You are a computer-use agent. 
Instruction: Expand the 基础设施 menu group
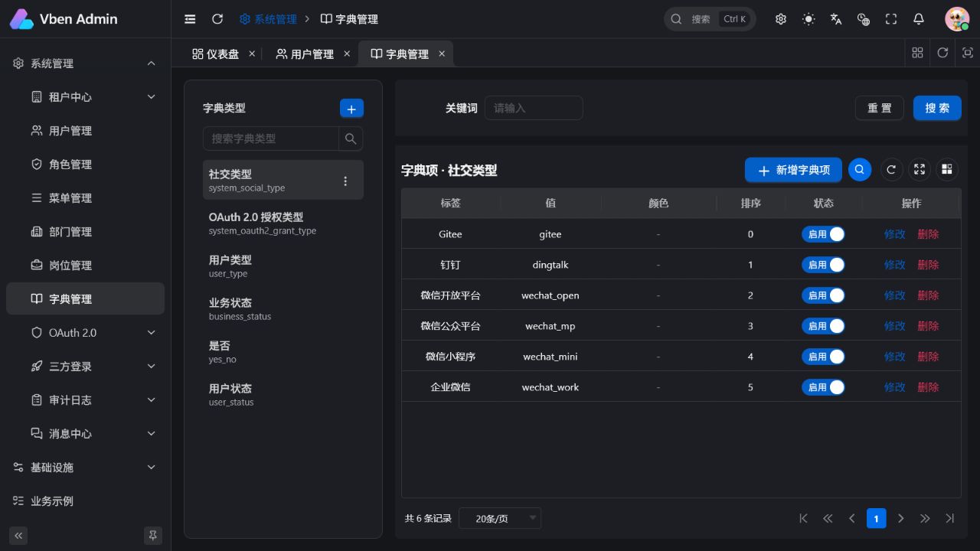point(85,468)
